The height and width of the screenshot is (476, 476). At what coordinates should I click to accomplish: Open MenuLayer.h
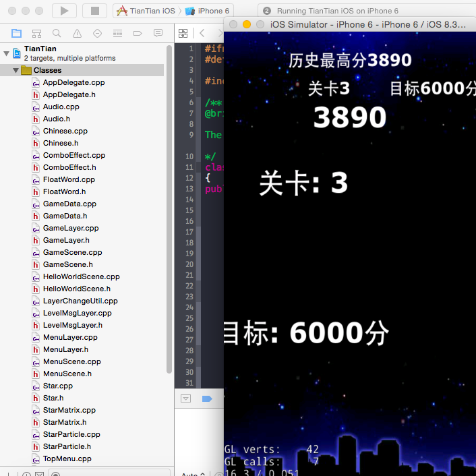(x=65, y=350)
